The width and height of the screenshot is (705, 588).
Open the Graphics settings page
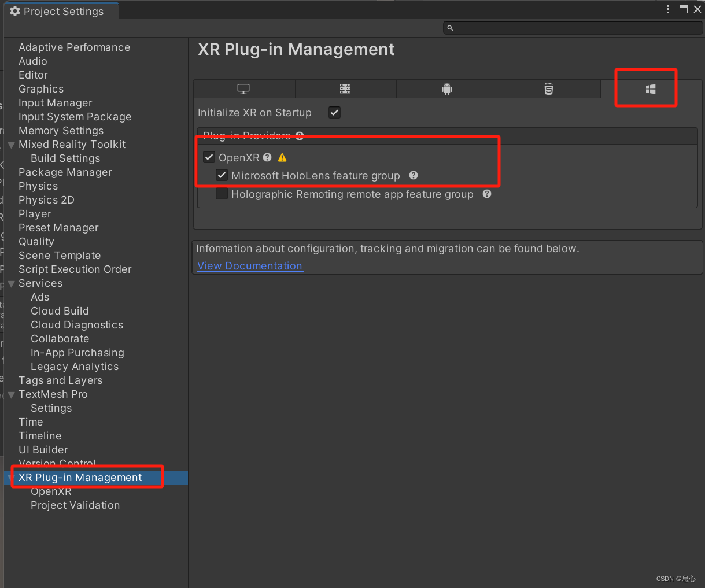[x=40, y=88]
